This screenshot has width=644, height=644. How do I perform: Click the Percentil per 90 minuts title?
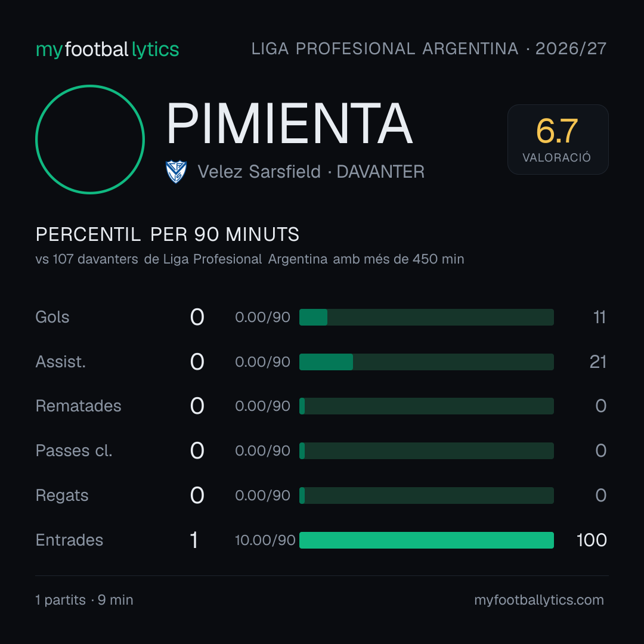click(167, 234)
